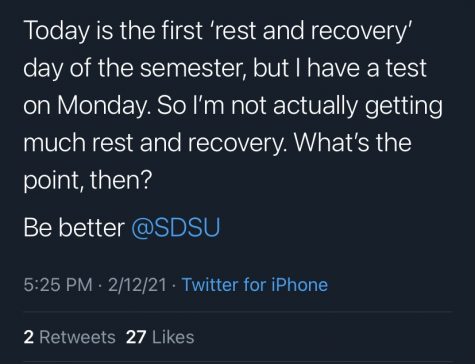
Task: Tap the Twitter for iPhone source link
Action: [x=255, y=285]
